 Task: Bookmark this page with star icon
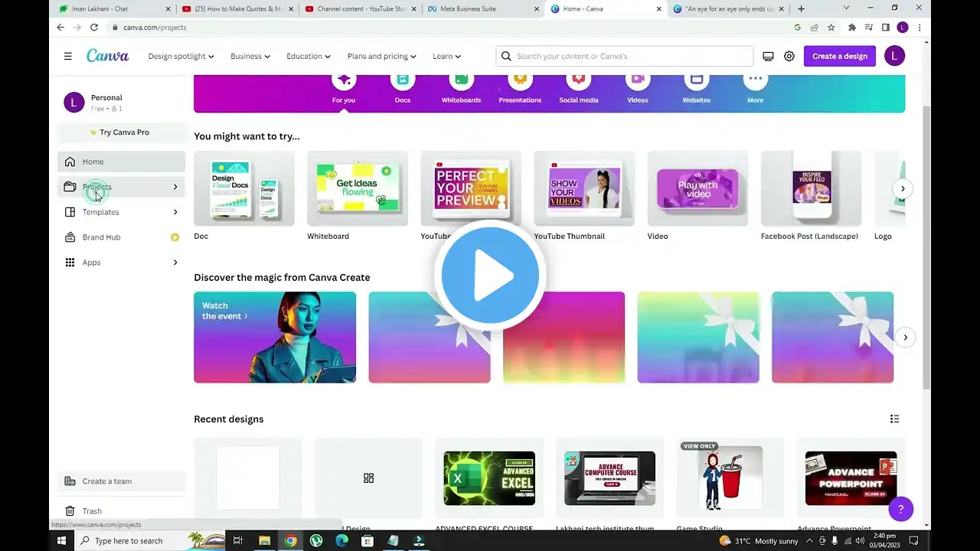(x=831, y=27)
